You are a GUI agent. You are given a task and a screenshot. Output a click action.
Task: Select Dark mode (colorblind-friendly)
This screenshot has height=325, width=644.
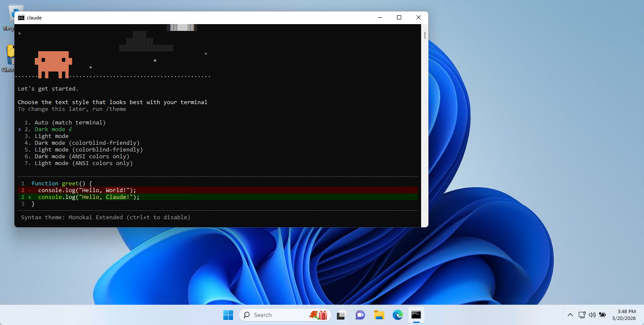pos(82,143)
